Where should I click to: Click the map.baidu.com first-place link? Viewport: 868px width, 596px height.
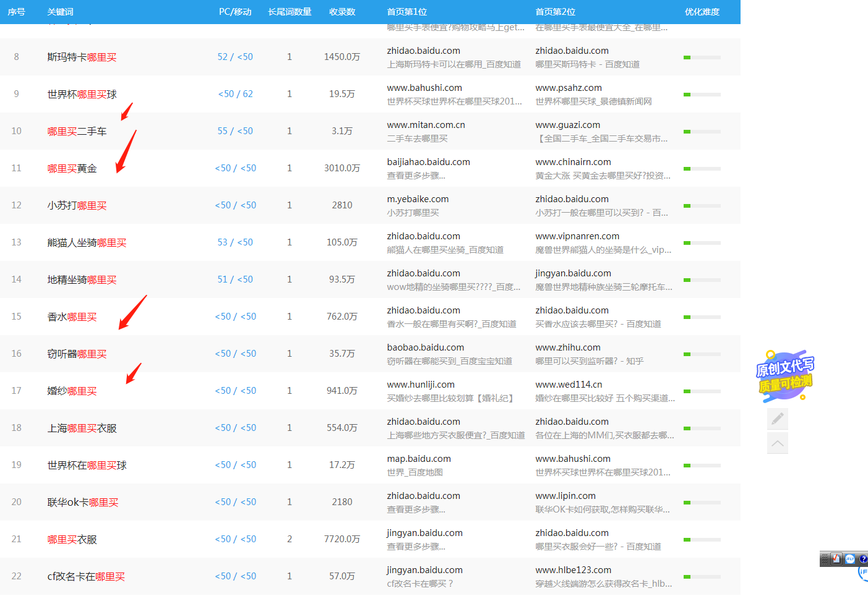[418, 459]
